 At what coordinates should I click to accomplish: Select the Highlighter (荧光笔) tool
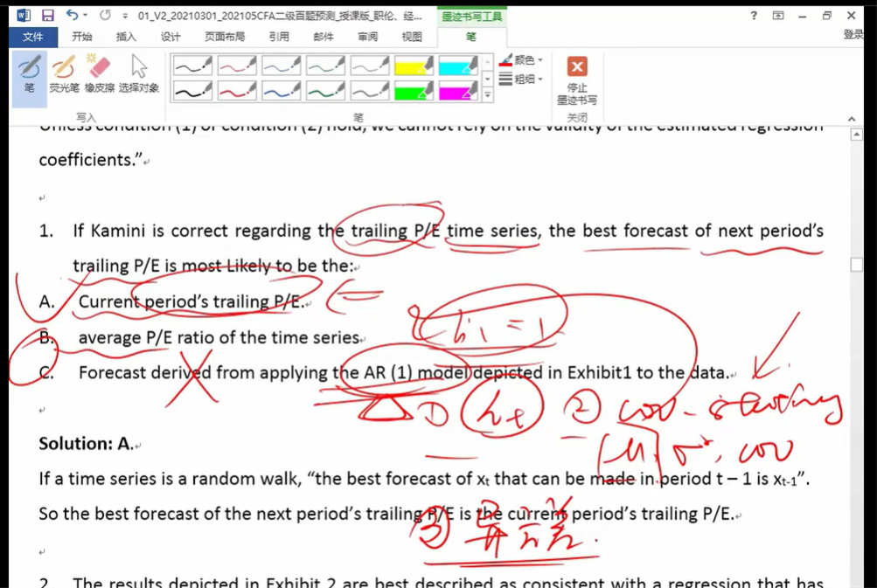tap(65, 75)
